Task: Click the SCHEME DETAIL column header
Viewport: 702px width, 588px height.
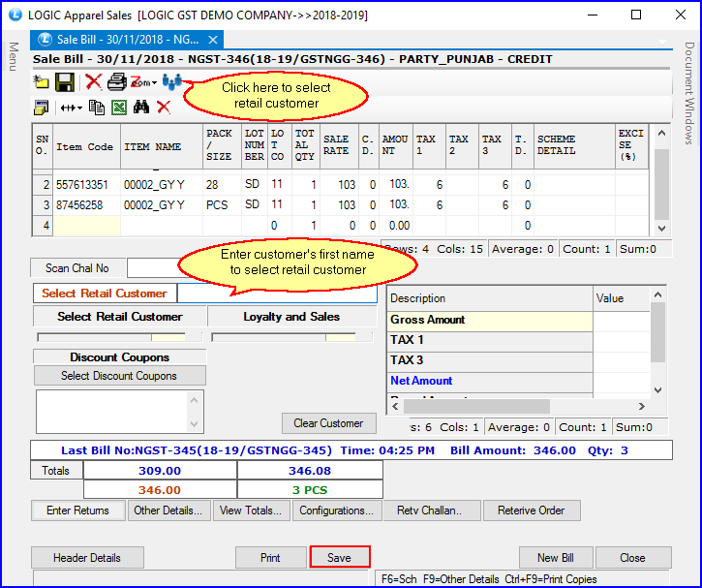Action: (574, 147)
